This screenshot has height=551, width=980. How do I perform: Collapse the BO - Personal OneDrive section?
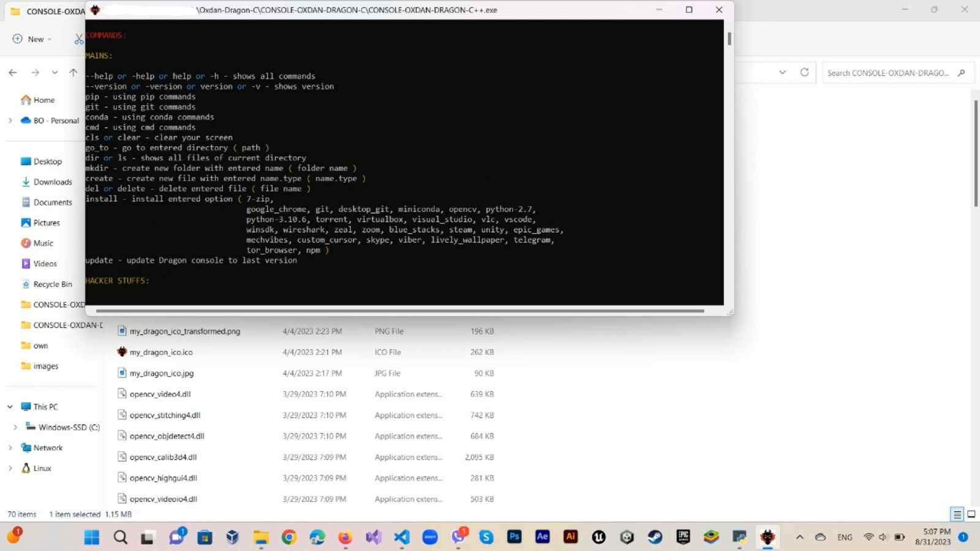[x=9, y=120]
